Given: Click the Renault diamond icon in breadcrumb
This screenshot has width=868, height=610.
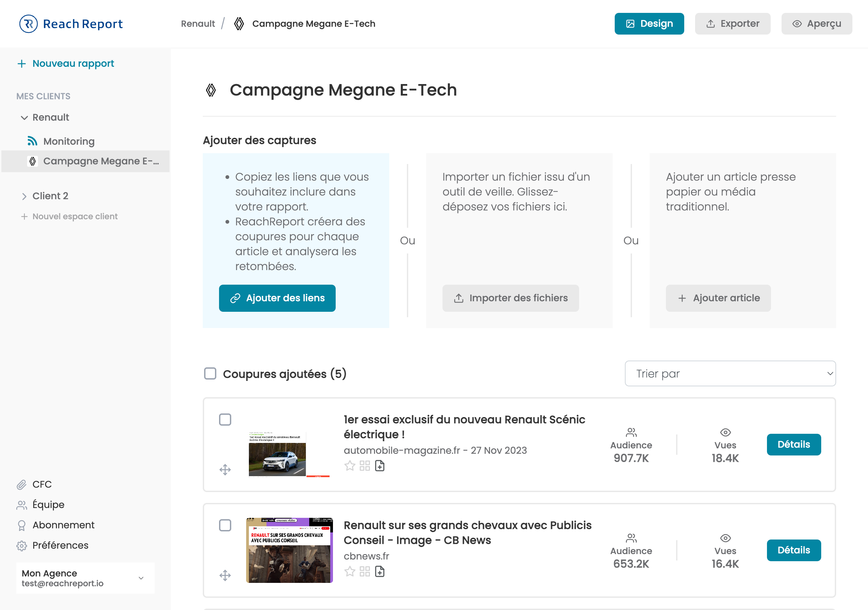Looking at the screenshot, I should pos(239,24).
